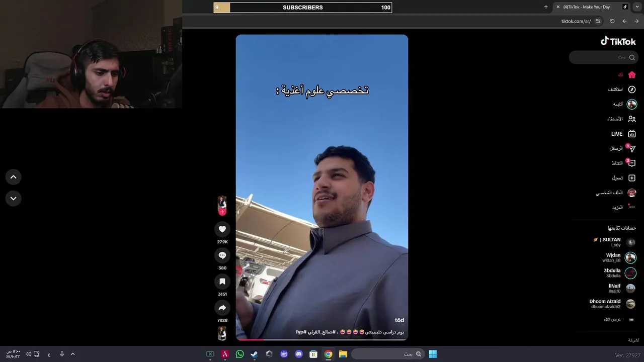Click the search magnifier in TikTok search box
The width and height of the screenshot is (644, 362).
point(632,57)
